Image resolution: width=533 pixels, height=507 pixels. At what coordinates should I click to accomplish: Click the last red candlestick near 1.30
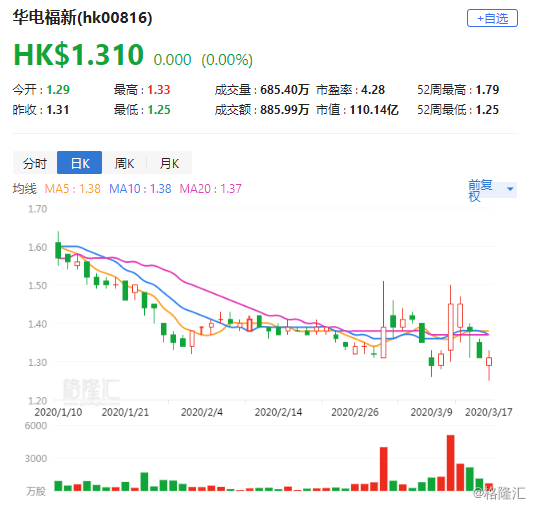coord(489,362)
